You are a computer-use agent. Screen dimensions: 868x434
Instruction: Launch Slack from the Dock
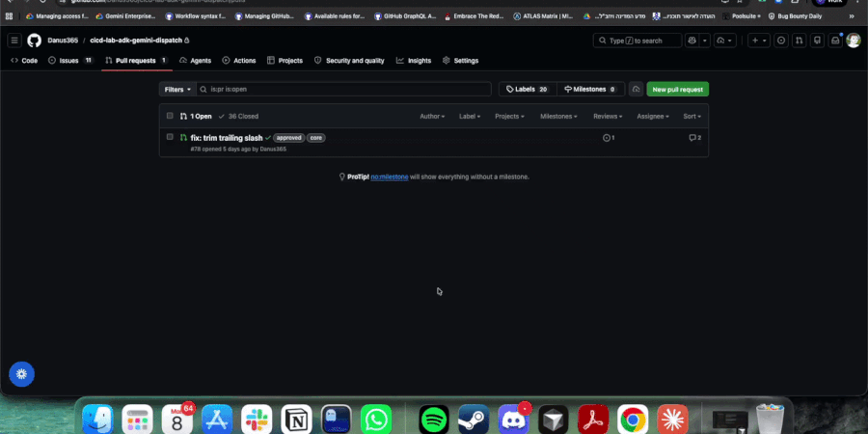(257, 420)
